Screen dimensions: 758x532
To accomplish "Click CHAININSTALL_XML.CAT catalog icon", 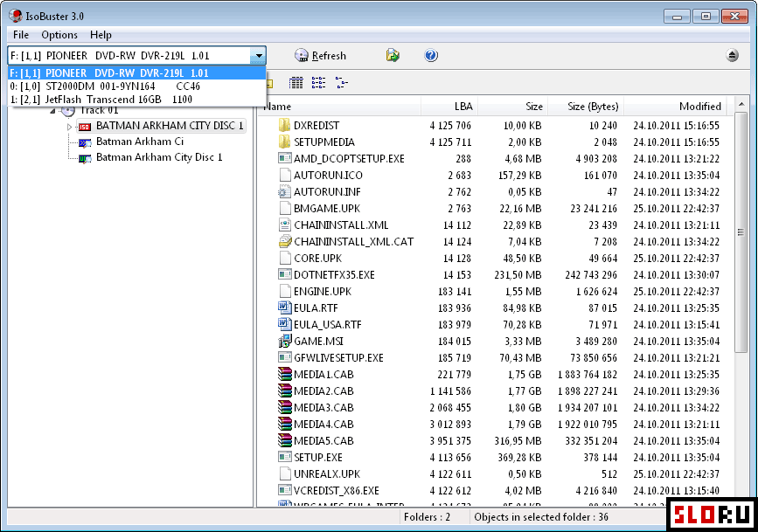I will [285, 241].
